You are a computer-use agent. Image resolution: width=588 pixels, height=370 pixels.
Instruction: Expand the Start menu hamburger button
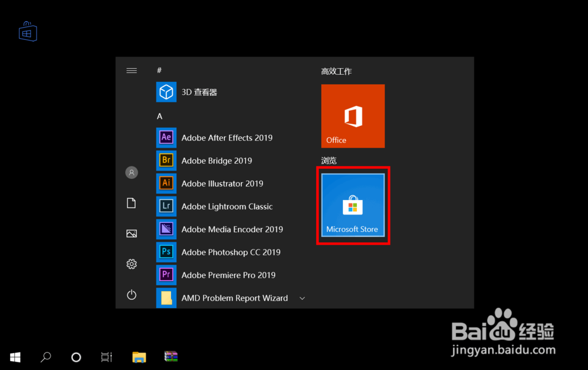132,71
